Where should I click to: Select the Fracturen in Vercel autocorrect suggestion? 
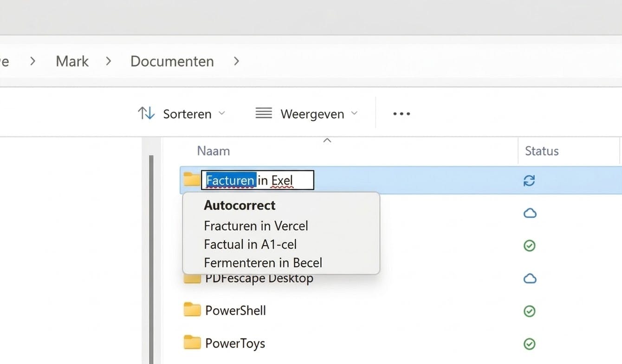256,226
